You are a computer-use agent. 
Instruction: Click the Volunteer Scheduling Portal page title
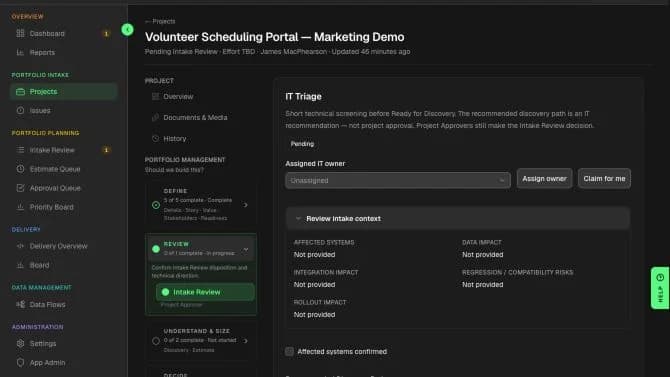274,37
